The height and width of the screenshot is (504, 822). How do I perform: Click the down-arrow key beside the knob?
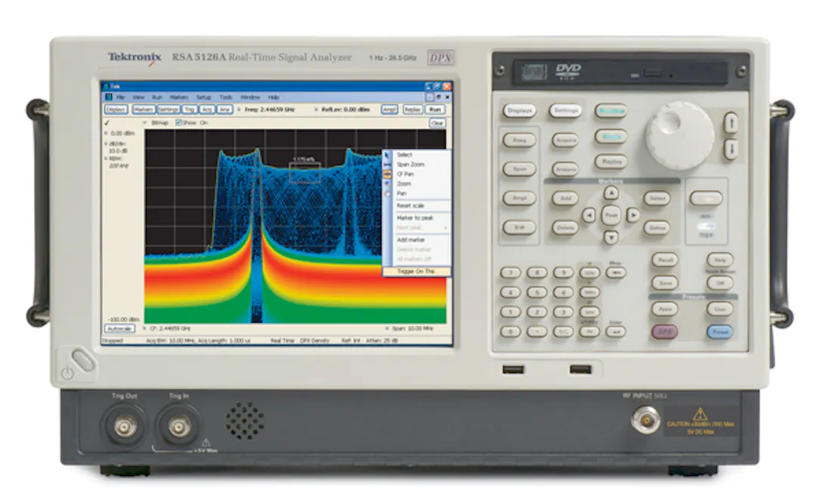731,149
